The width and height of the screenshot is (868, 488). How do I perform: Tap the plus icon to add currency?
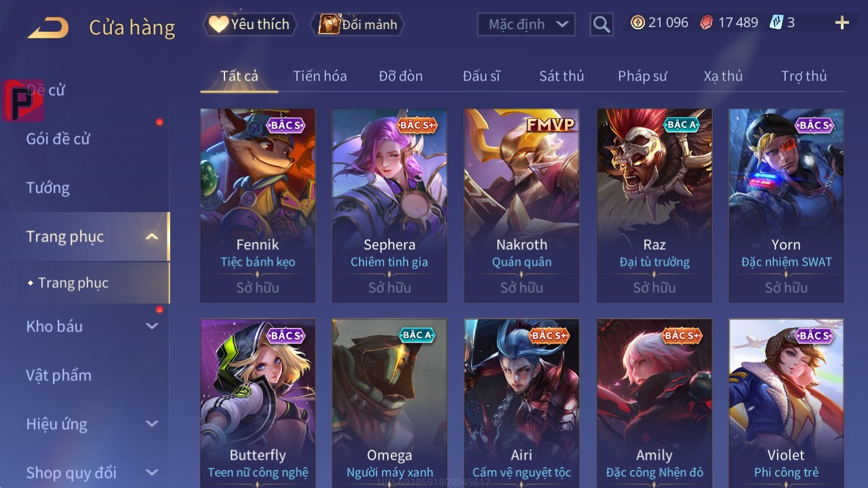point(842,23)
